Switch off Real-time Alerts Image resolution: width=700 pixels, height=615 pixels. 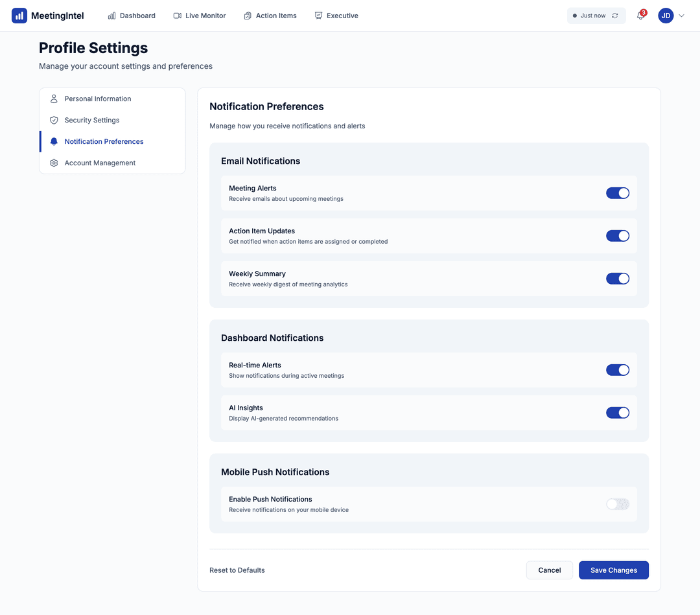617,370
